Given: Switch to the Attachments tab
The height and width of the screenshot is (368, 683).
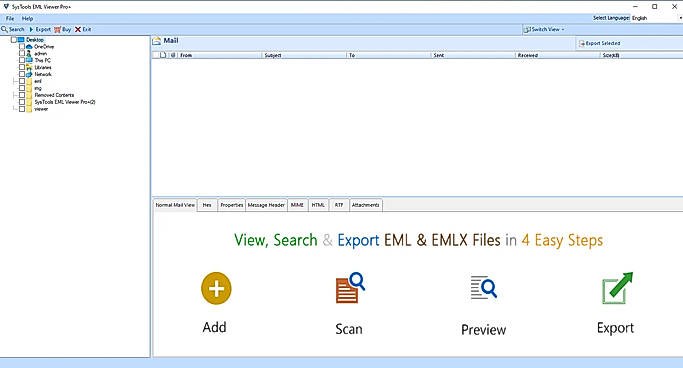Looking at the screenshot, I should [x=365, y=205].
